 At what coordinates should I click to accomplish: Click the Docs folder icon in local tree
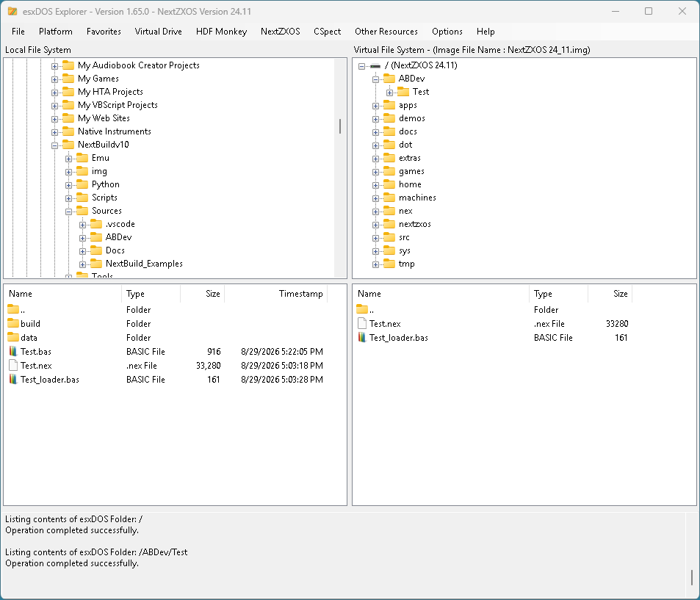click(x=96, y=250)
